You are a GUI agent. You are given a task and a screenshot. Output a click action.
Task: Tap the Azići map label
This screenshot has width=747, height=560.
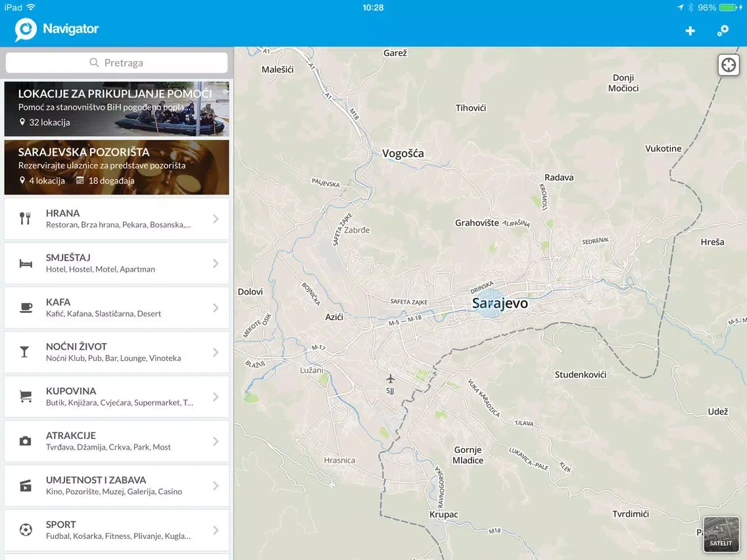point(334,317)
